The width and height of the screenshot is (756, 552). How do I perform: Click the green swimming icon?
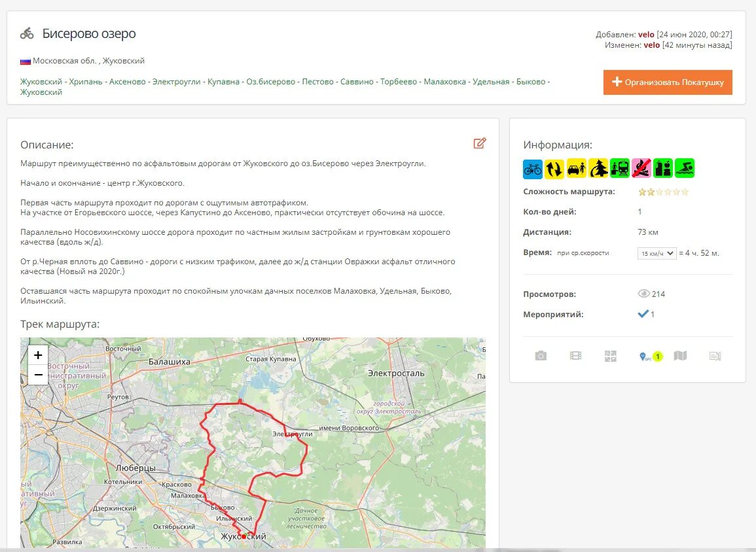[x=685, y=169]
